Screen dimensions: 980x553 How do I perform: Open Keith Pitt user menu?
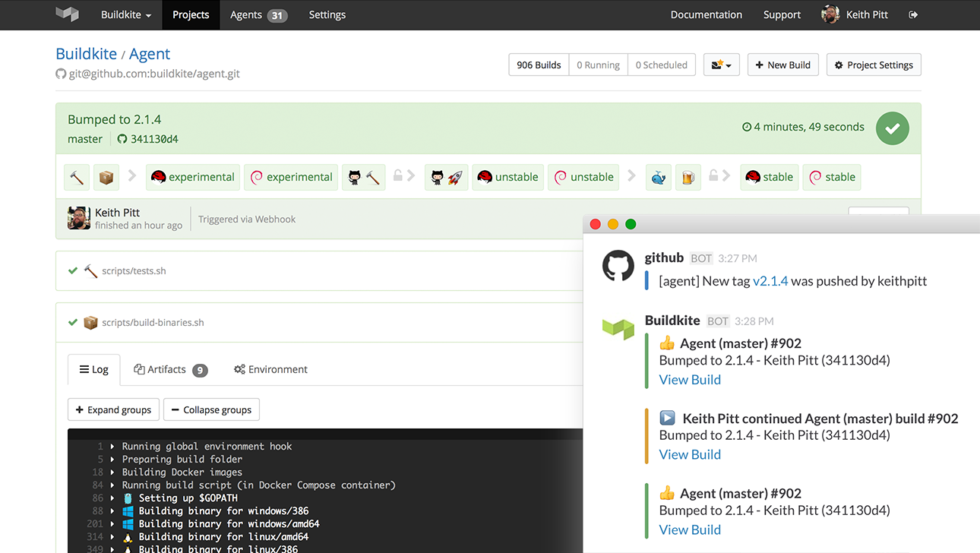[x=855, y=14]
